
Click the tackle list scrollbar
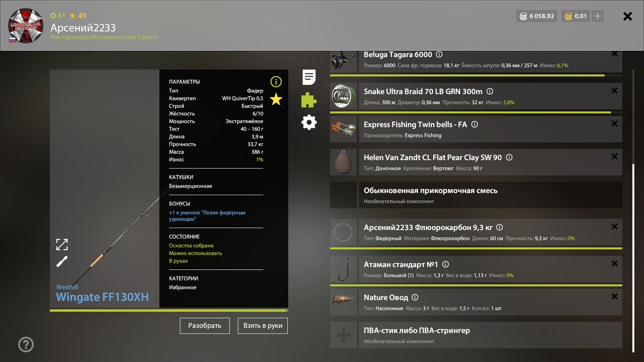[633, 258]
